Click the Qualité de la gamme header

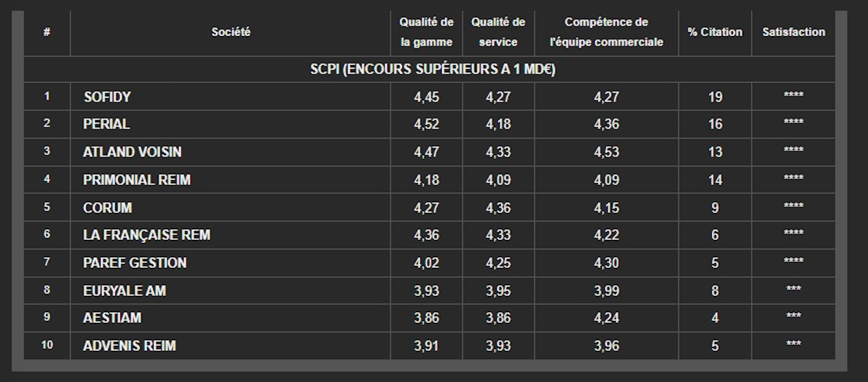426,32
